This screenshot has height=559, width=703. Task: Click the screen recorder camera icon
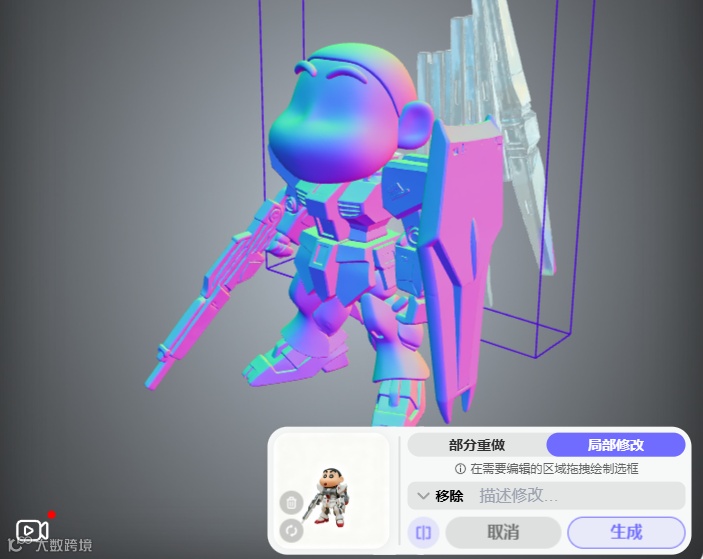coord(32,530)
